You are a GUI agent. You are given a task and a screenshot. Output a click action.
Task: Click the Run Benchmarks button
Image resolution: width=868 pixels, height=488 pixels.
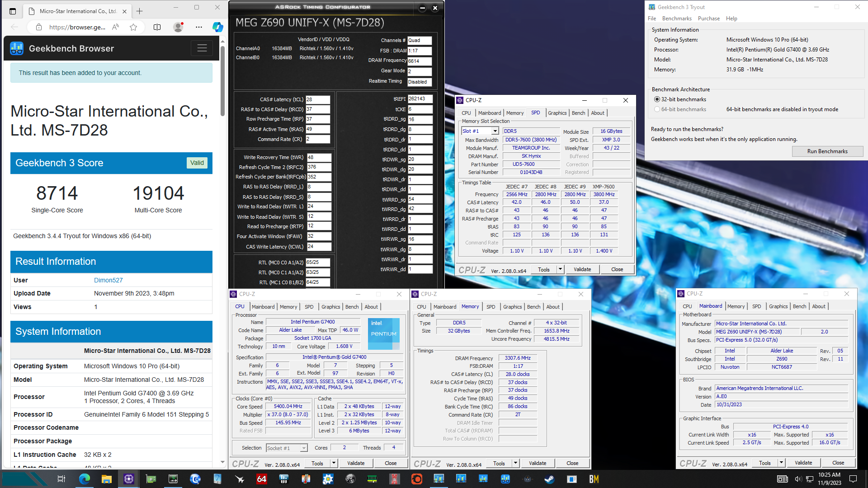coord(827,151)
